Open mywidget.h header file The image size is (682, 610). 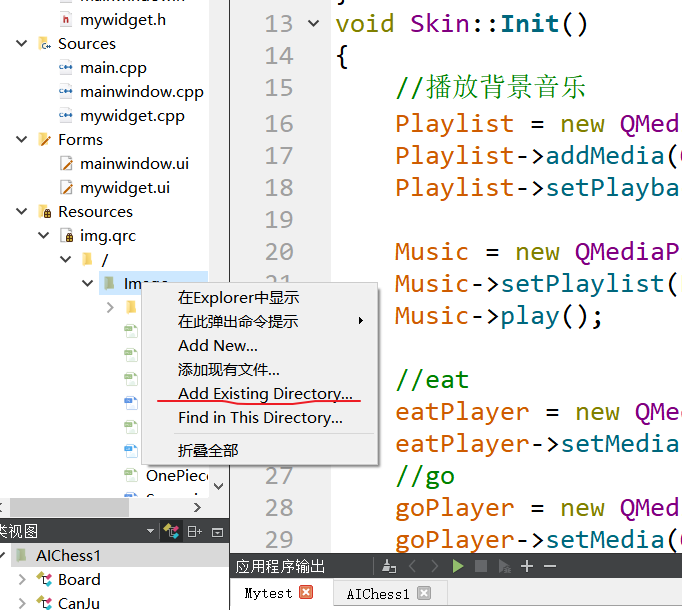pos(123,20)
